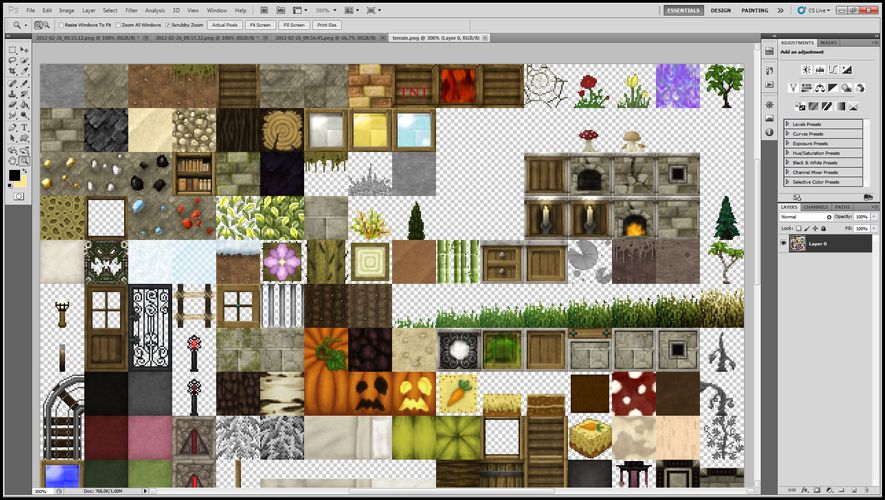Add a Brightness/Contrast adjustment

click(807, 69)
